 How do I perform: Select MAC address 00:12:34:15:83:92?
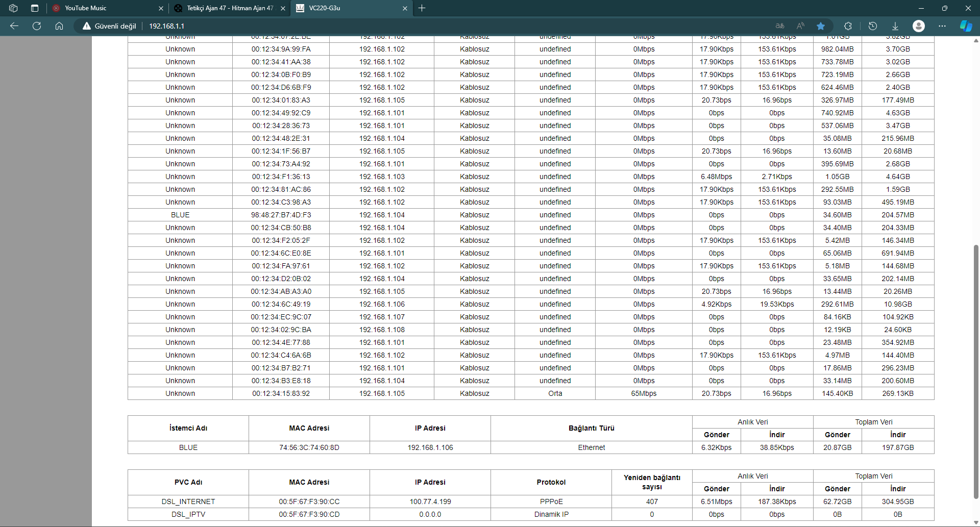[x=281, y=393]
